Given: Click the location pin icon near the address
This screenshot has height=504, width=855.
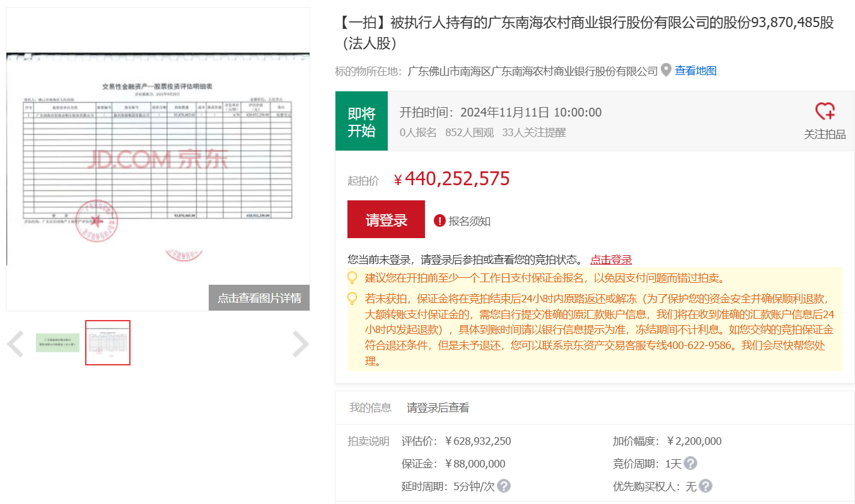Looking at the screenshot, I should (666, 71).
